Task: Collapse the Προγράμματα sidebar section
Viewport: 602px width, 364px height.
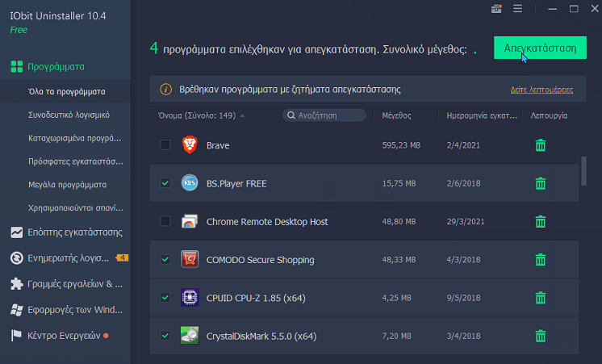Action: [55, 66]
